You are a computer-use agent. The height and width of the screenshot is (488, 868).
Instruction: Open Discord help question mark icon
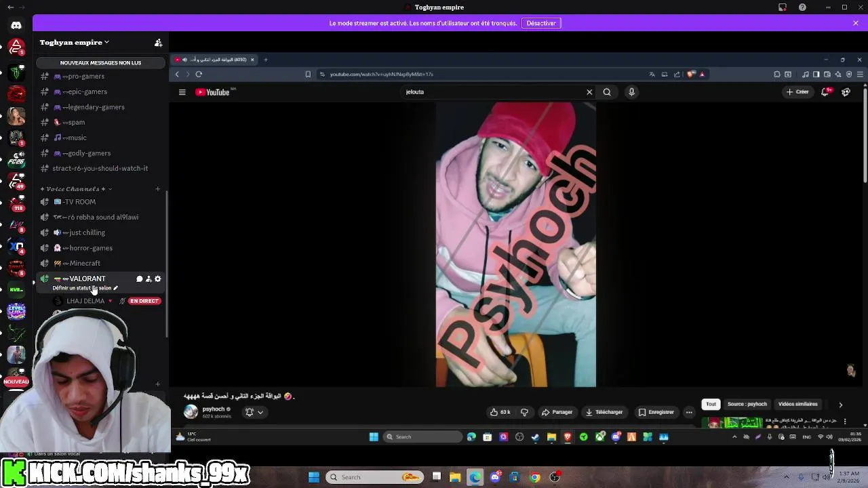tap(803, 7)
